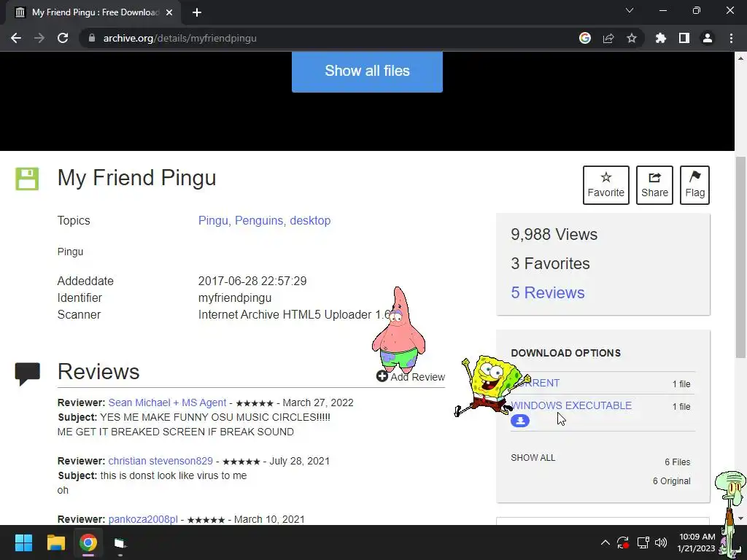747x560 pixels.
Task: Click the Show all files button
Action: 367,71
